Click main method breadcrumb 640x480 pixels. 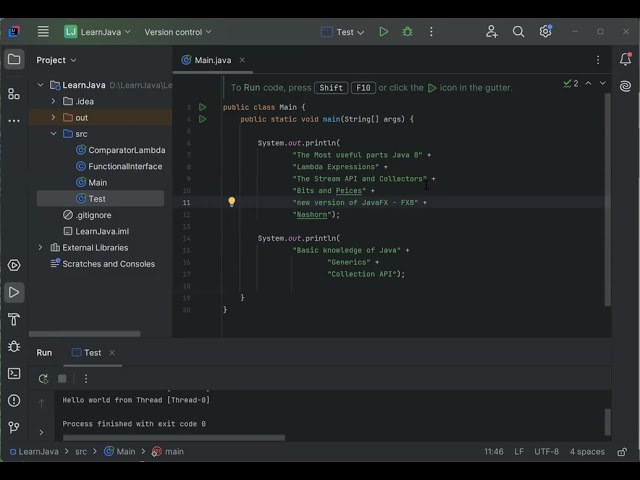click(x=168, y=452)
